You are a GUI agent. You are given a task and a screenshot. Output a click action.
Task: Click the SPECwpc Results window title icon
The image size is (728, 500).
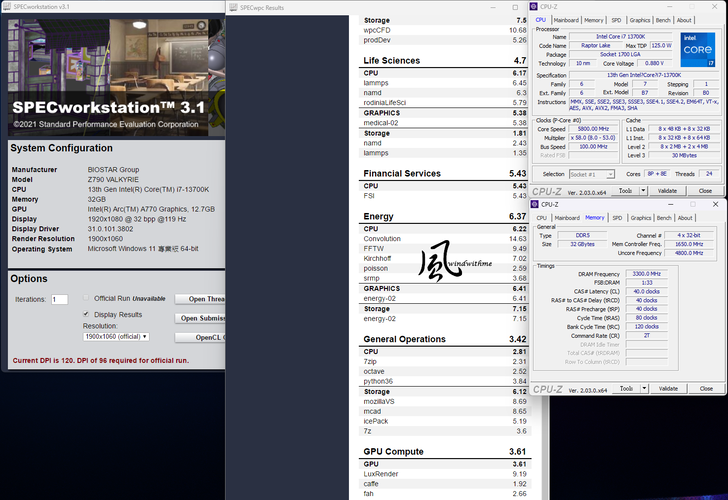(233, 8)
